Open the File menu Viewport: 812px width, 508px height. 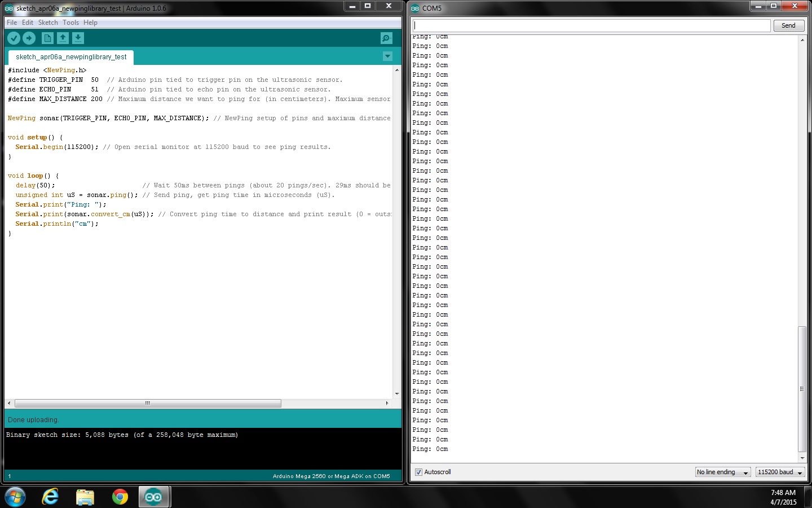12,23
